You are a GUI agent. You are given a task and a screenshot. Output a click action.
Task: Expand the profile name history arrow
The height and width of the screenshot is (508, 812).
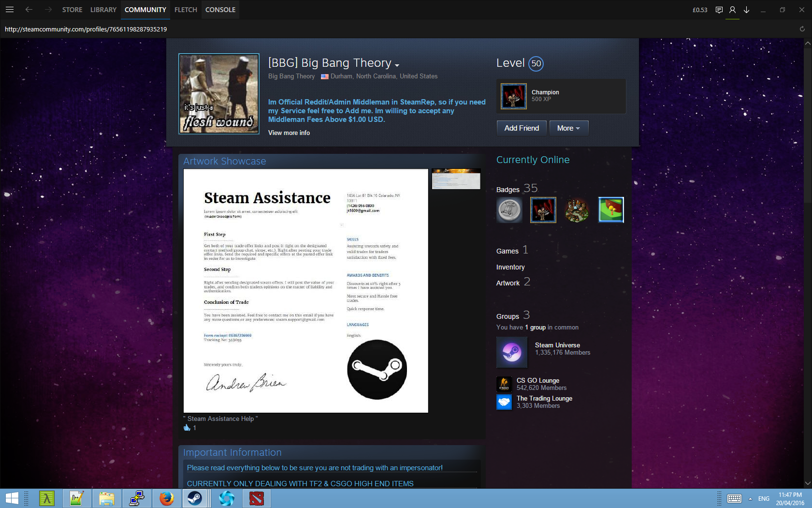coord(397,65)
